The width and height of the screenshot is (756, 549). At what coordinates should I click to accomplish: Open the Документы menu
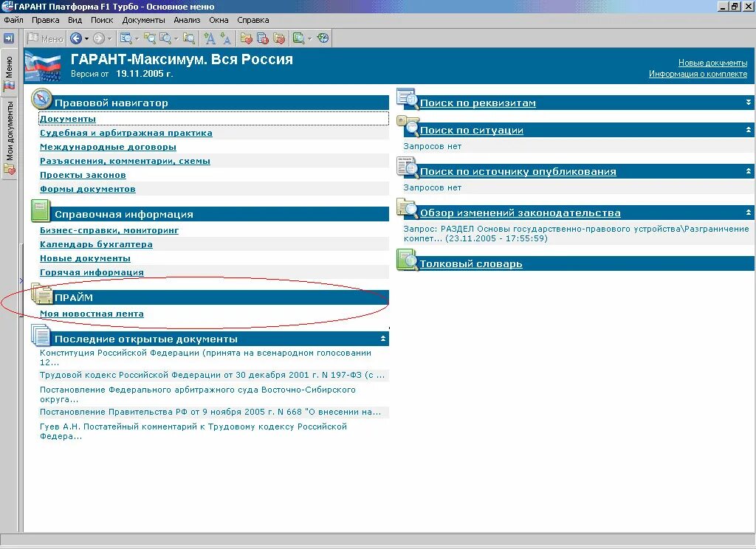(144, 20)
